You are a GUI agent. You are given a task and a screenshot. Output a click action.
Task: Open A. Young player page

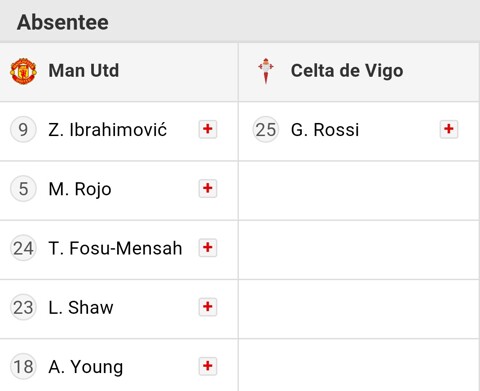pos(86,367)
